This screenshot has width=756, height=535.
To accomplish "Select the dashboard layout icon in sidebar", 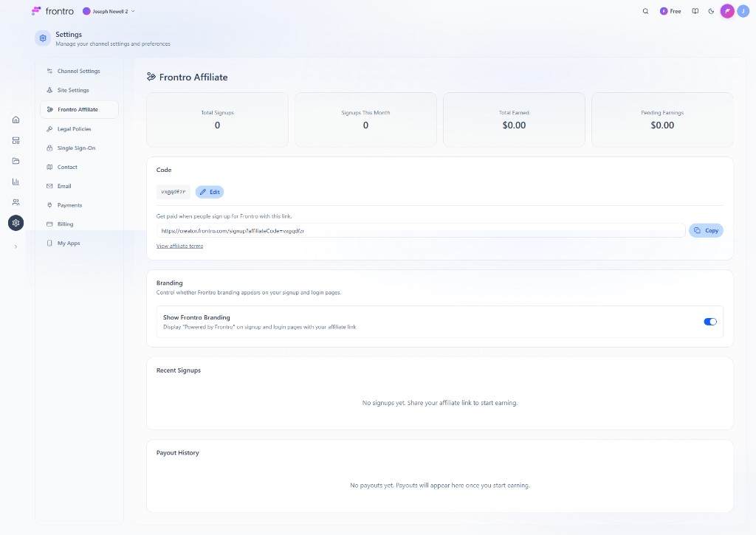I will pyautogui.click(x=16, y=139).
